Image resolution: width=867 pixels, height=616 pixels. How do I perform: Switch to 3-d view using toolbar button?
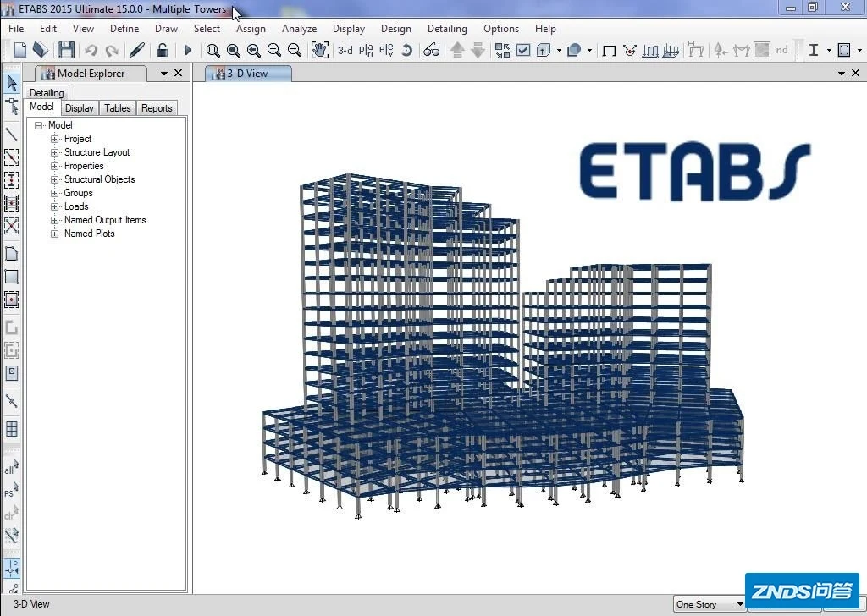pos(345,51)
